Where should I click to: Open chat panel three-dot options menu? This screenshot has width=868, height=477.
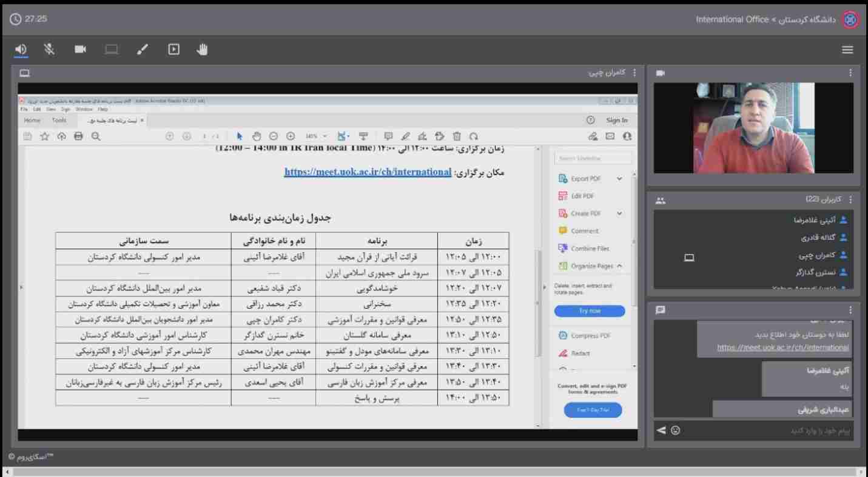[850, 310]
